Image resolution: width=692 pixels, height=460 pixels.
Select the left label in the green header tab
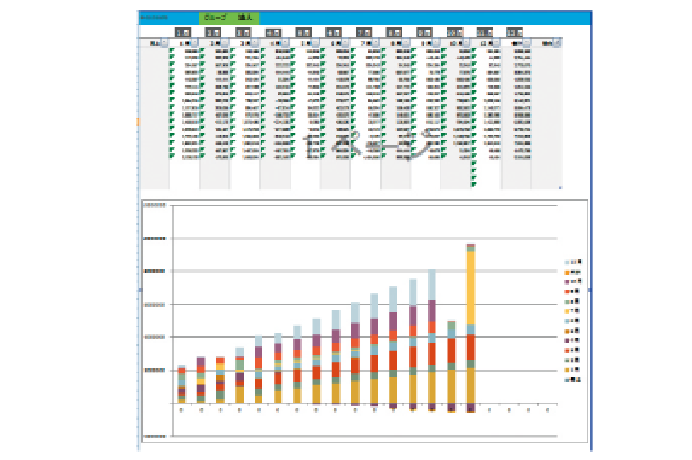[213, 18]
